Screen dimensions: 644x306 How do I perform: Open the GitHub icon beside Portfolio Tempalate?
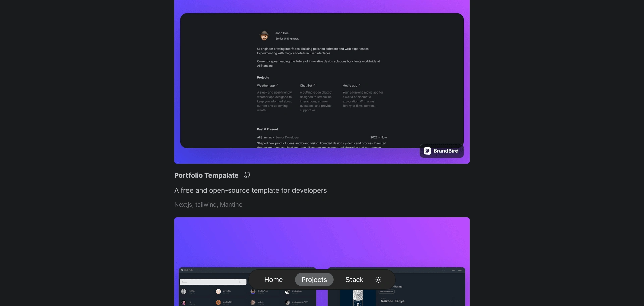click(x=247, y=175)
